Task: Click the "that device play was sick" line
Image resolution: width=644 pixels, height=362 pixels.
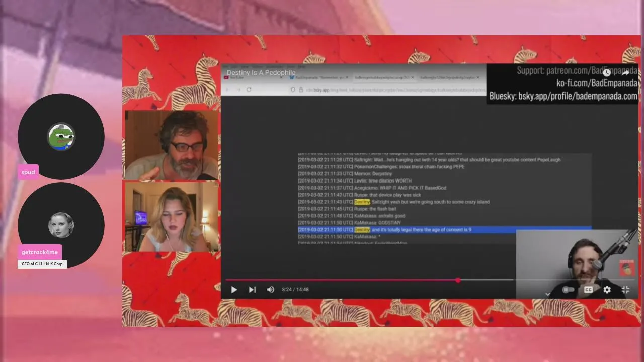Action: (x=359, y=195)
